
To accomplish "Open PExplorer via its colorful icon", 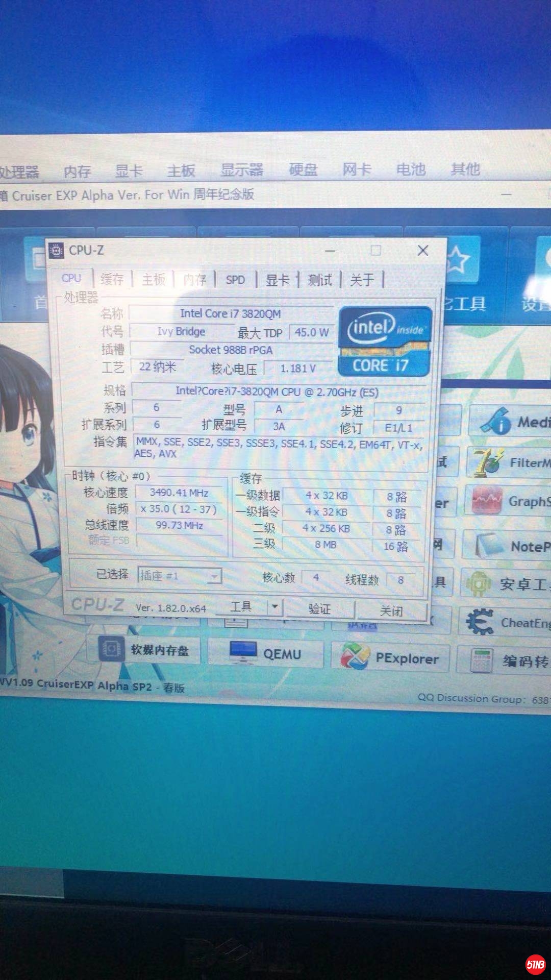I will click(355, 656).
